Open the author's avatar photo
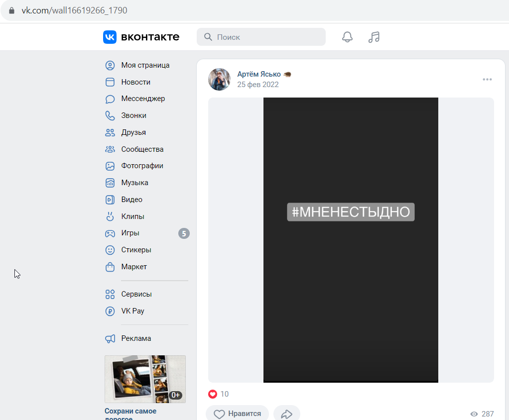 coord(220,80)
